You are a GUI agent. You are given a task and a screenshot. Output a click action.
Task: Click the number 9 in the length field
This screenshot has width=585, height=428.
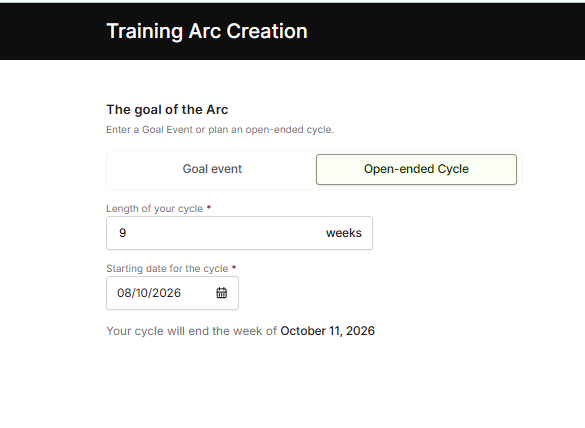click(x=122, y=233)
